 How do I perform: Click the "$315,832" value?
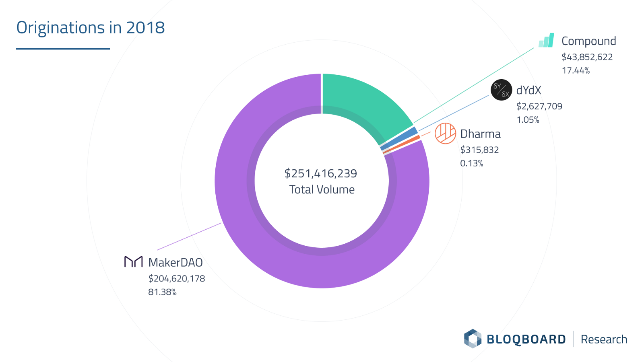[480, 150]
